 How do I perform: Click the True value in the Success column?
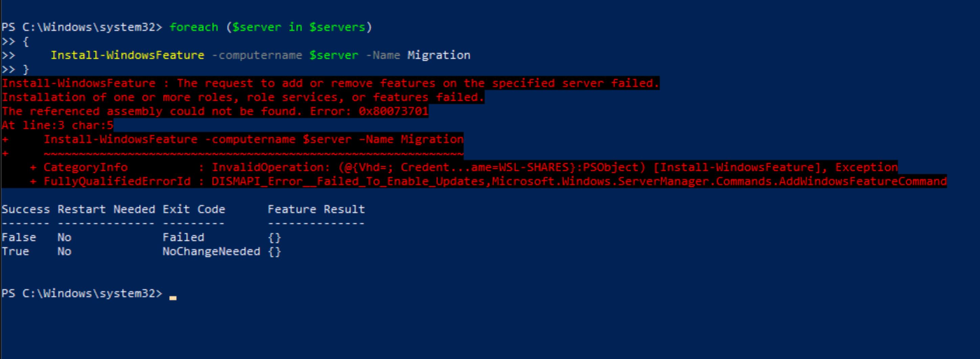tap(16, 251)
